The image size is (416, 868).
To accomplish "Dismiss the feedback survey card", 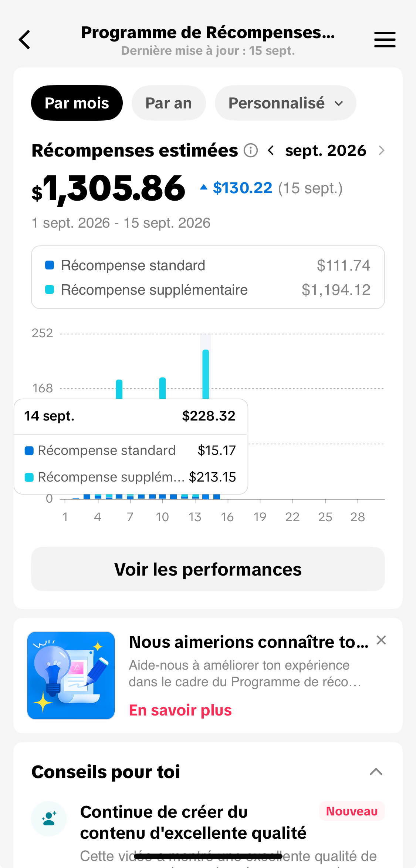I will coord(381,640).
